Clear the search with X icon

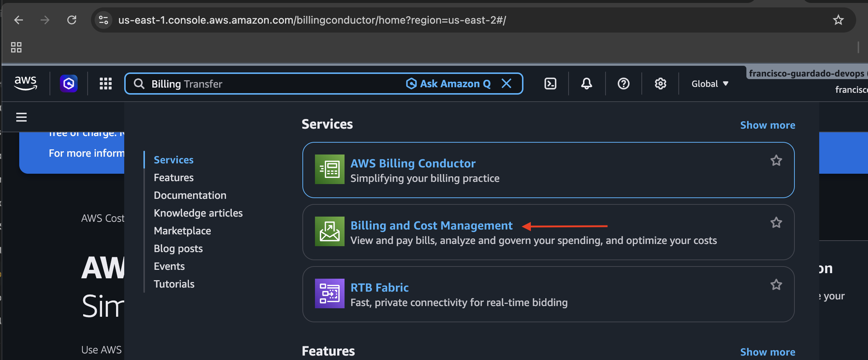coord(506,84)
